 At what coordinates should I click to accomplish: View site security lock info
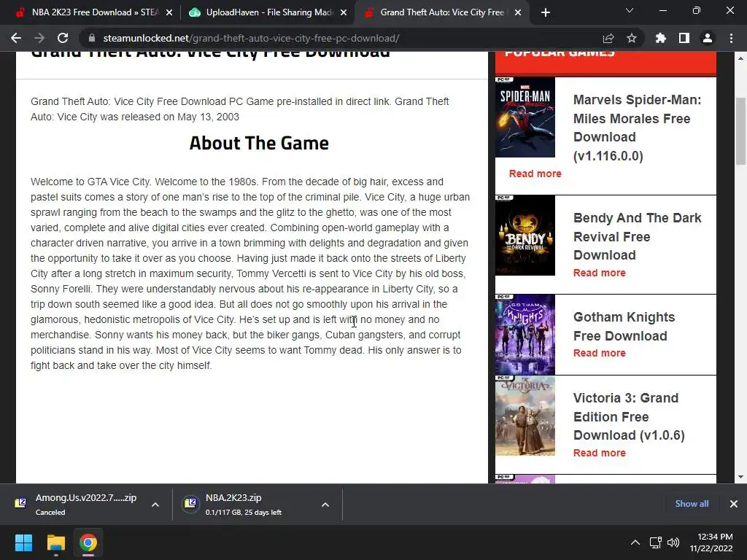(92, 38)
